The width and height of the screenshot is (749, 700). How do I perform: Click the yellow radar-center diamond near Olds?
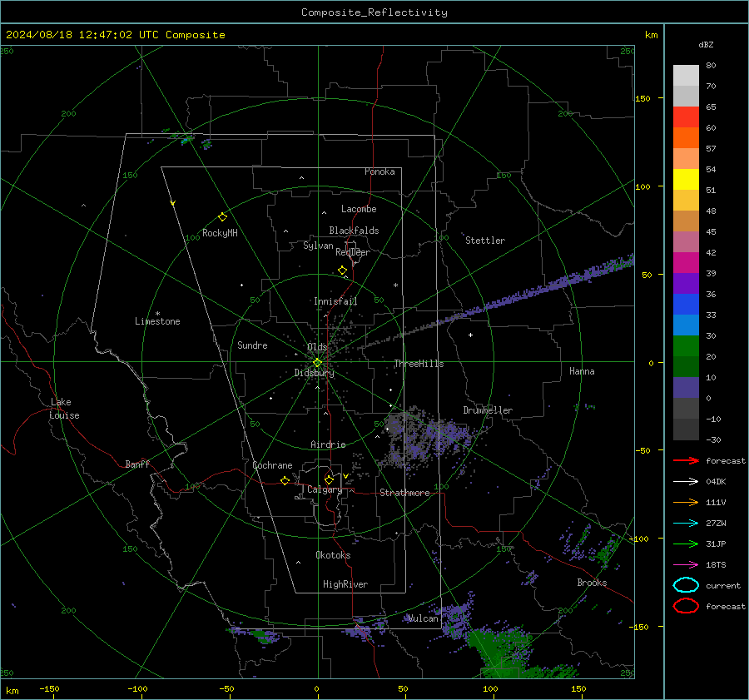[317, 363]
